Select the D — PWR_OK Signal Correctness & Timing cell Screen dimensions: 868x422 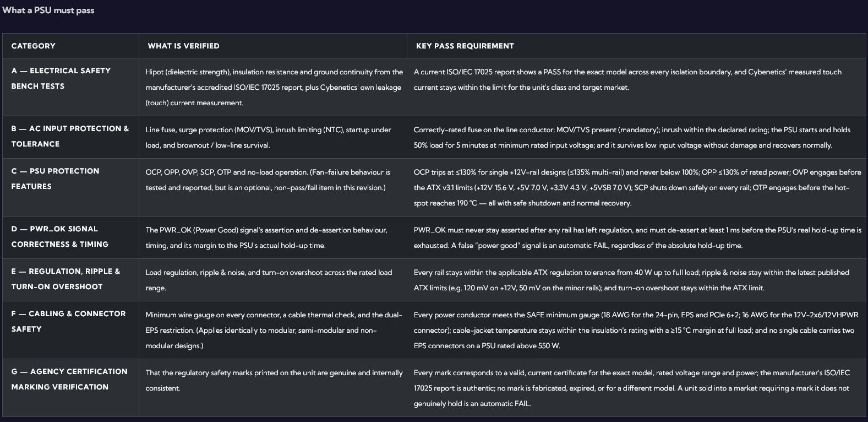pyautogui.click(x=70, y=237)
